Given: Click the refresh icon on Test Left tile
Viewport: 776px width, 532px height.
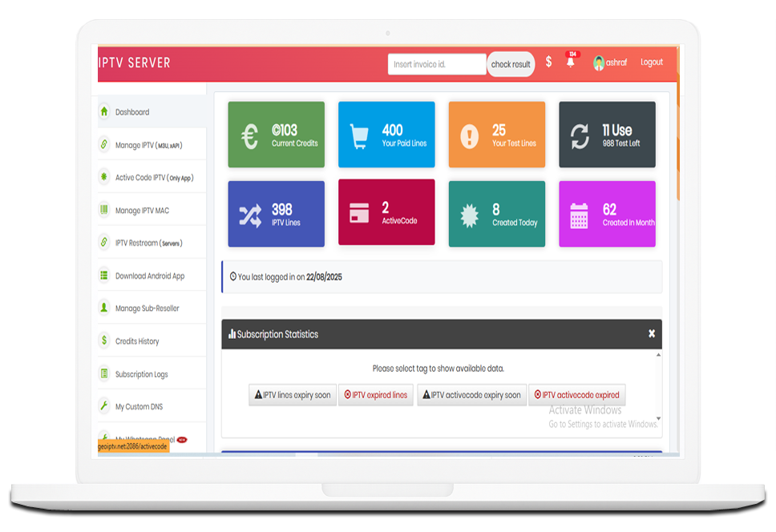Looking at the screenshot, I should click(x=580, y=136).
